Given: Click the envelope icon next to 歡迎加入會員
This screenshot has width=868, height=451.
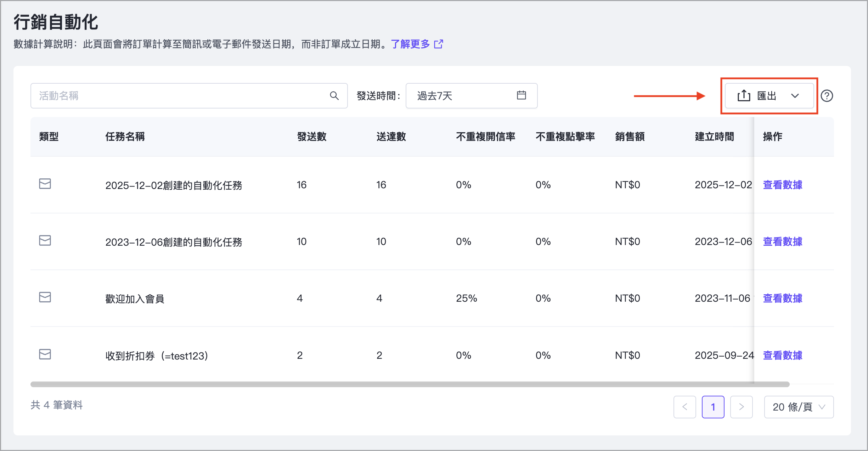Looking at the screenshot, I should [x=45, y=297].
